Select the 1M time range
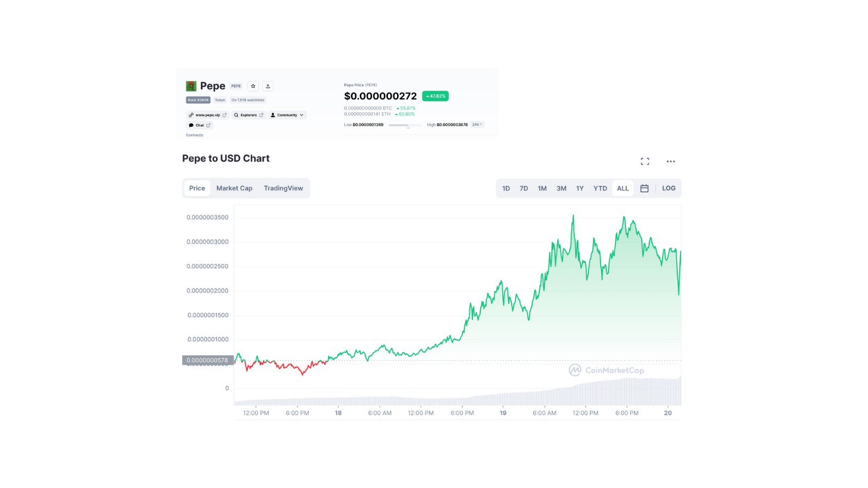Viewport: 868px width, 488px height. click(x=542, y=188)
